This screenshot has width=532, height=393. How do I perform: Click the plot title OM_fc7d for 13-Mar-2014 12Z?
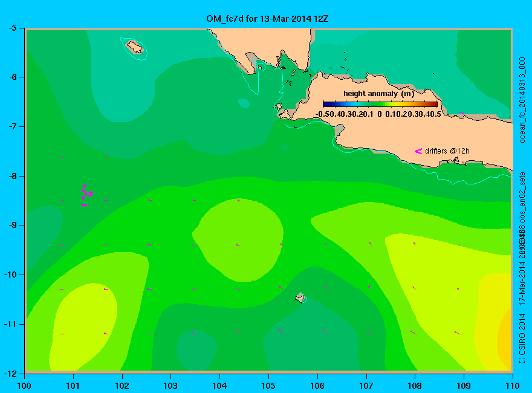[267, 19]
